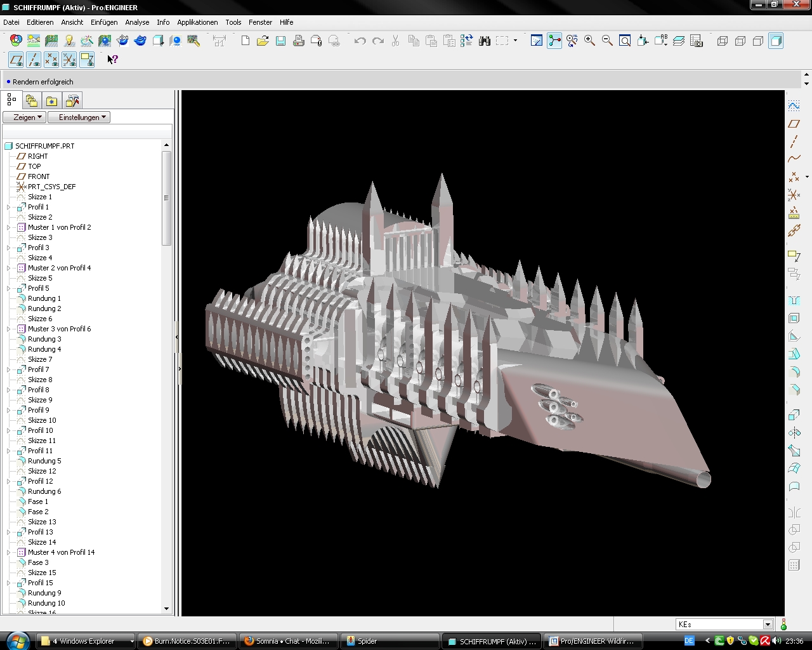Screen dimensions: 812x650
Task: Open the KEs selection filter dropdown
Action: [768, 625]
